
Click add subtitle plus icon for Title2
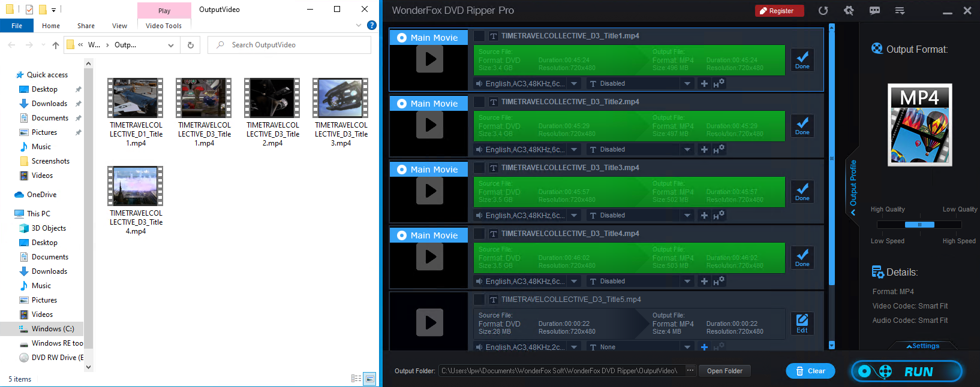pos(704,150)
